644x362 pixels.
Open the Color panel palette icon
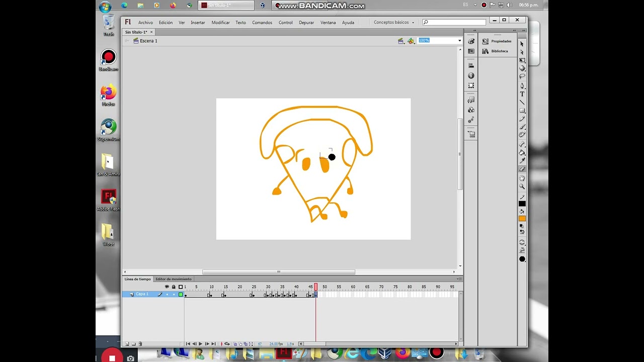pyautogui.click(x=471, y=41)
